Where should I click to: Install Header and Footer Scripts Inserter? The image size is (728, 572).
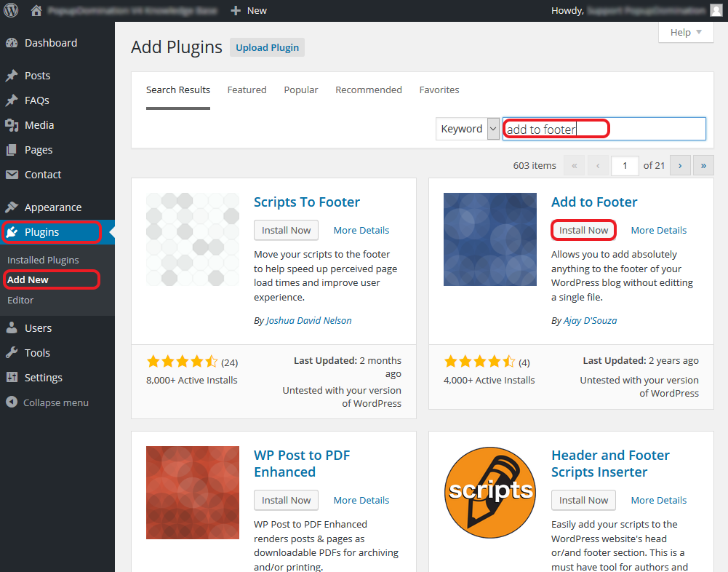coord(583,500)
